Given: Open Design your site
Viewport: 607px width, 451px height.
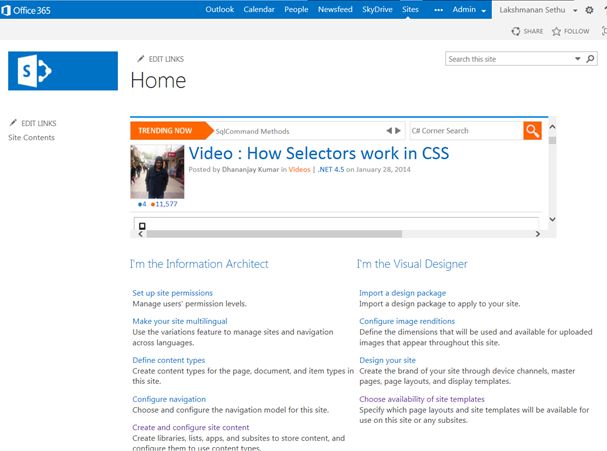Looking at the screenshot, I should tap(388, 360).
